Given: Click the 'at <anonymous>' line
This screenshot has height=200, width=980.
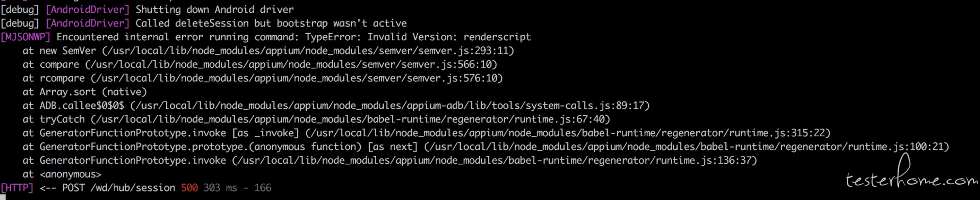Looking at the screenshot, I should [x=62, y=174].
